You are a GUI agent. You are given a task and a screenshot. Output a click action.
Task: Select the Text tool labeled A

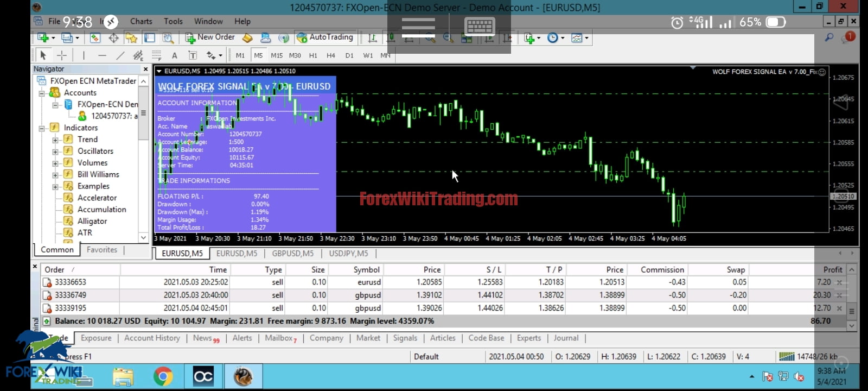[174, 55]
